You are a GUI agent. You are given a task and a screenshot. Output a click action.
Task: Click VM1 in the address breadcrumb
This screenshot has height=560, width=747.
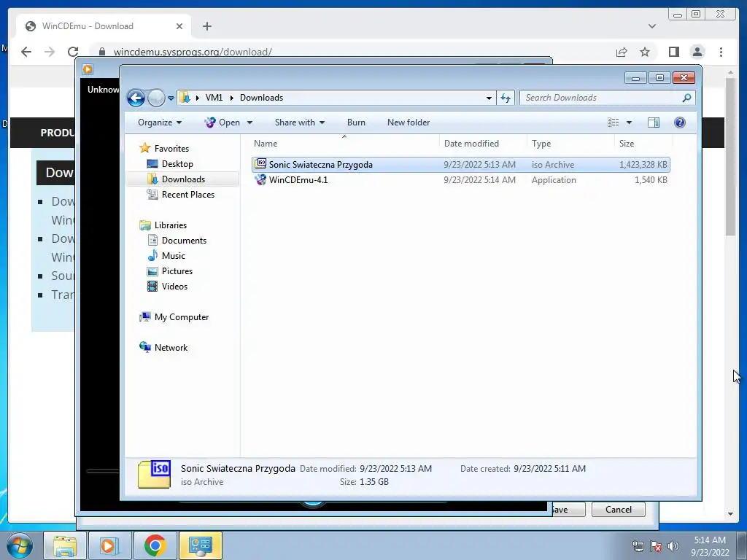214,98
